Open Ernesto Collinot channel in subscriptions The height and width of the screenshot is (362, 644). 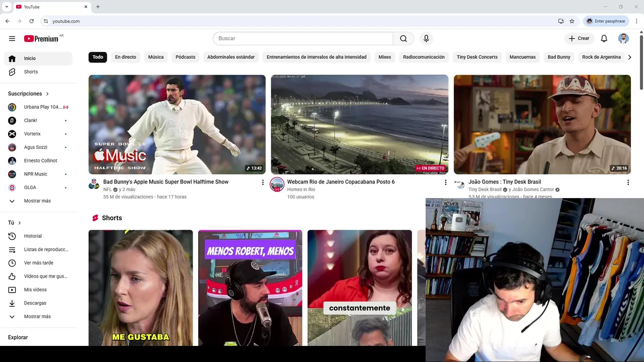point(38,161)
